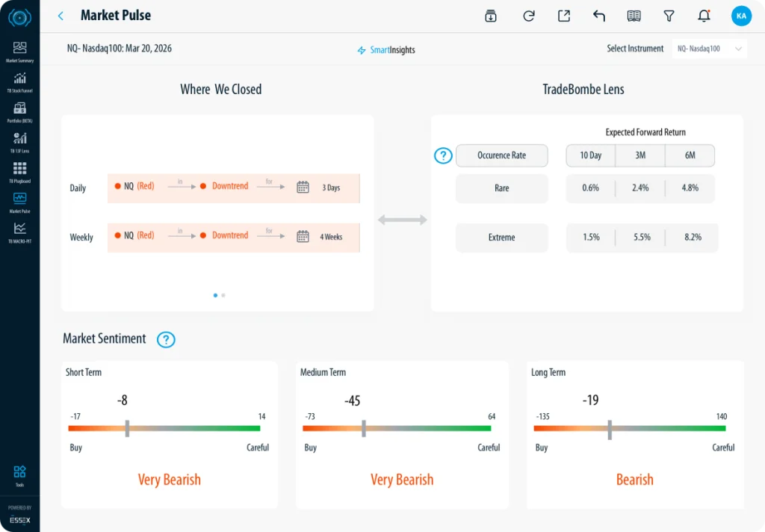Screen dimensions: 765x532
Task: Open the TB Plugboard sidebar icon
Action: pyautogui.click(x=19, y=171)
